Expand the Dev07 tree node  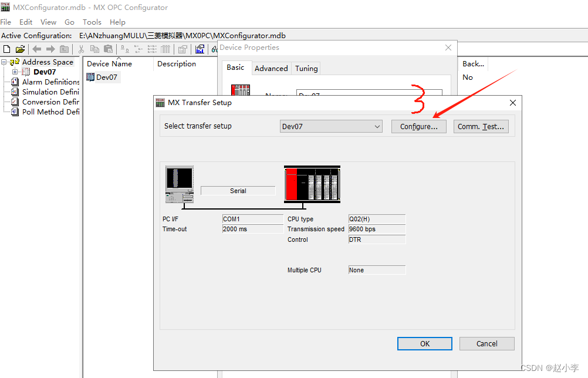click(15, 72)
